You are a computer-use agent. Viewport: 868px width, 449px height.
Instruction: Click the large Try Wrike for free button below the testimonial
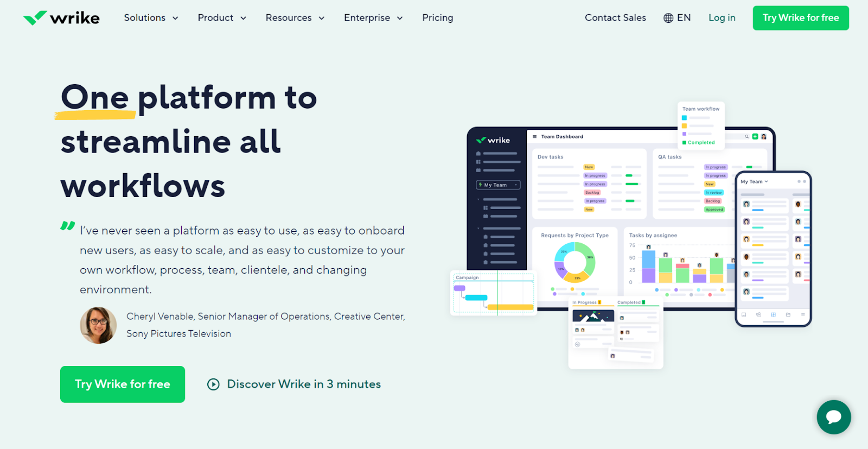(123, 384)
